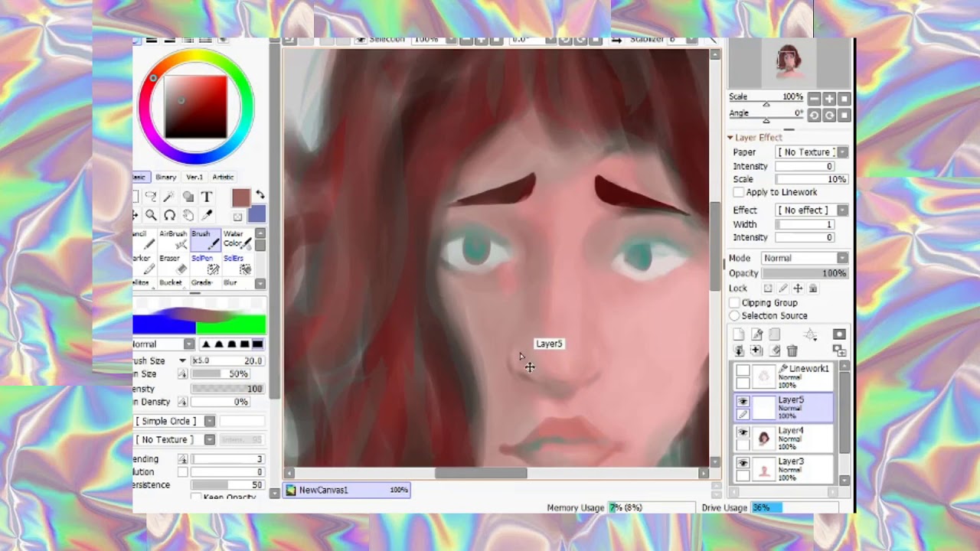This screenshot has width=980, height=551.
Task: Switch to the Binary tool tab
Action: point(165,177)
